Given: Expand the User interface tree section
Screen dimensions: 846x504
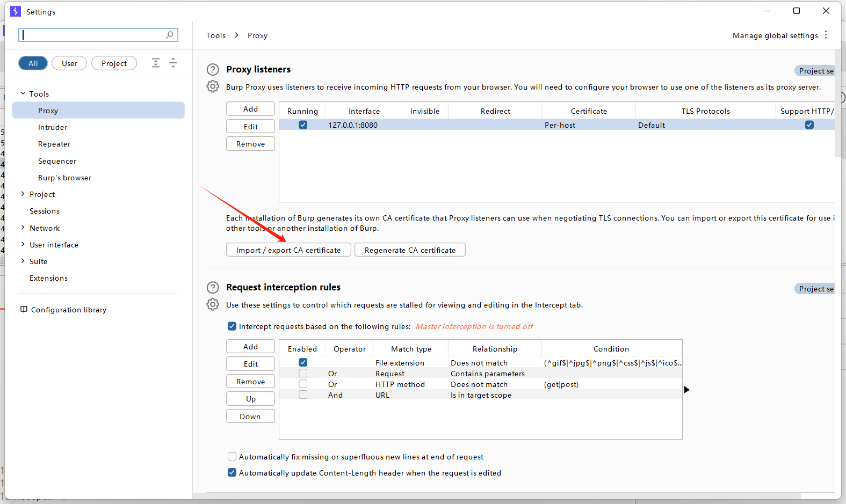Looking at the screenshot, I should [x=23, y=244].
